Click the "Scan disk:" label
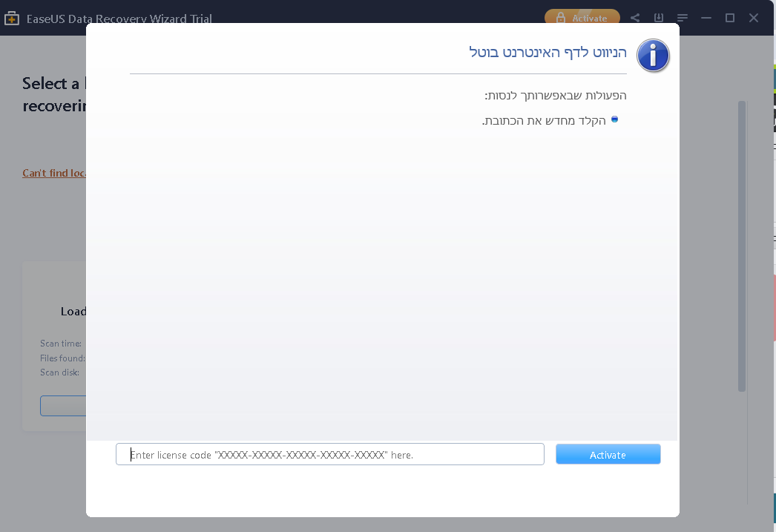Screen dimensions: 776x532 [x=59, y=372]
